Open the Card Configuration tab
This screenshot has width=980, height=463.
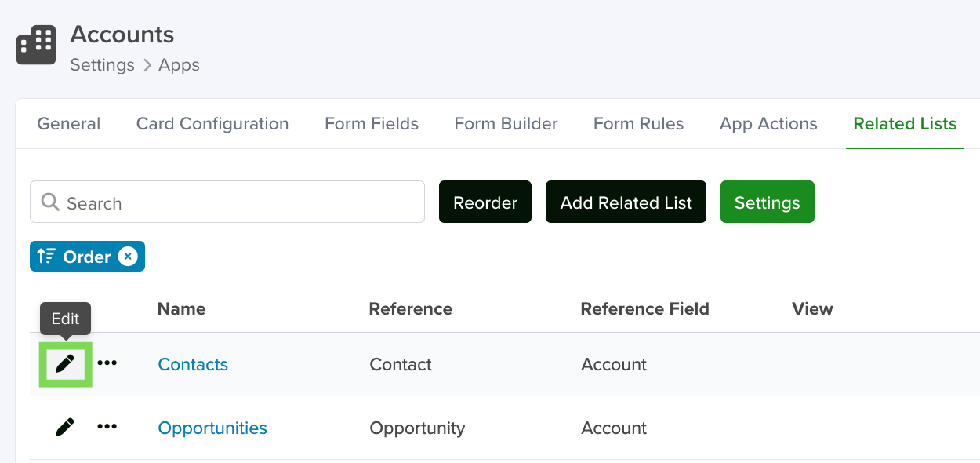212,124
